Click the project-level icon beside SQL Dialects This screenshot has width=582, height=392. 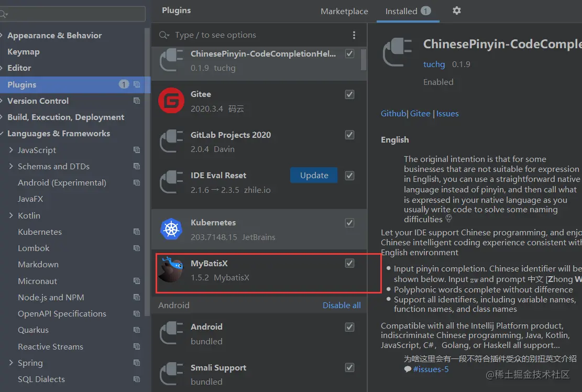[x=137, y=379]
